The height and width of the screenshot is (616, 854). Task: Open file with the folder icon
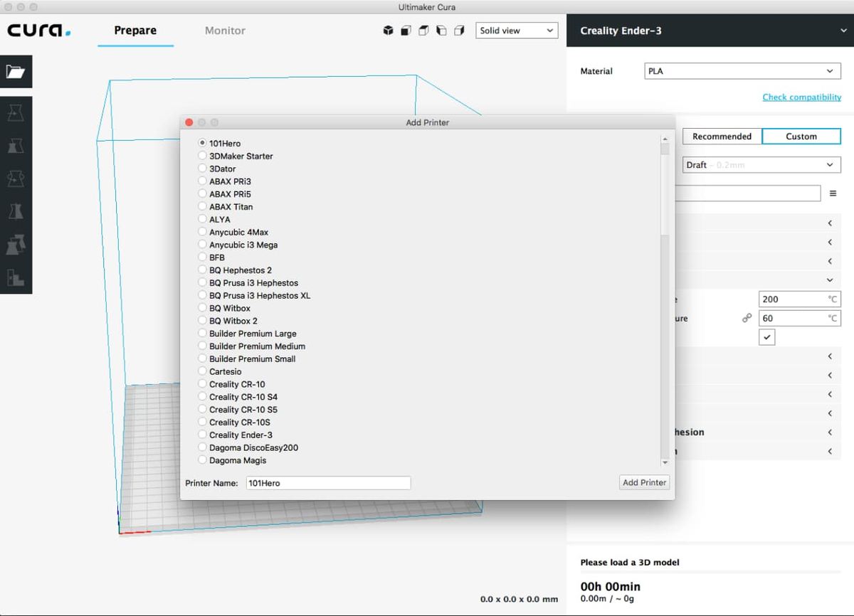[16, 72]
